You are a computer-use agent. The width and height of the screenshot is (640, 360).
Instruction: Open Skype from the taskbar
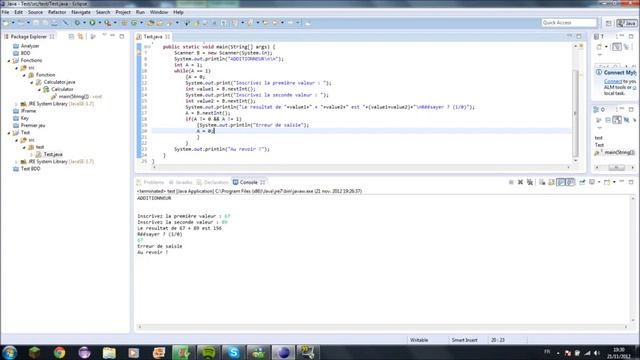pos(233,352)
